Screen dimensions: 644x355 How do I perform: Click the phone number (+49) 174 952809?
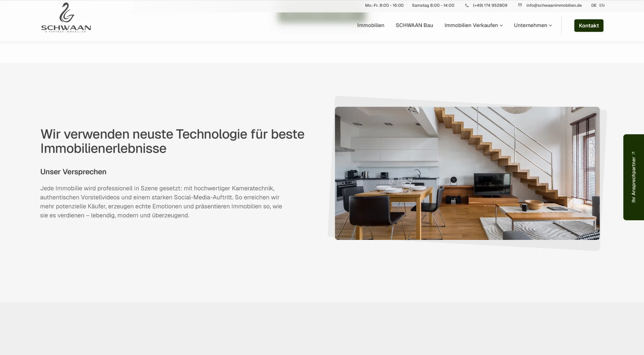(490, 5)
